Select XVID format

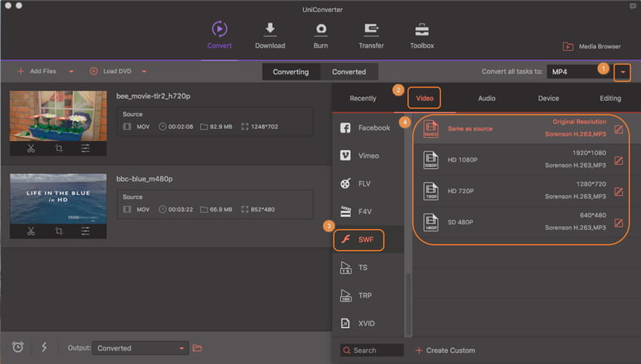click(x=368, y=323)
